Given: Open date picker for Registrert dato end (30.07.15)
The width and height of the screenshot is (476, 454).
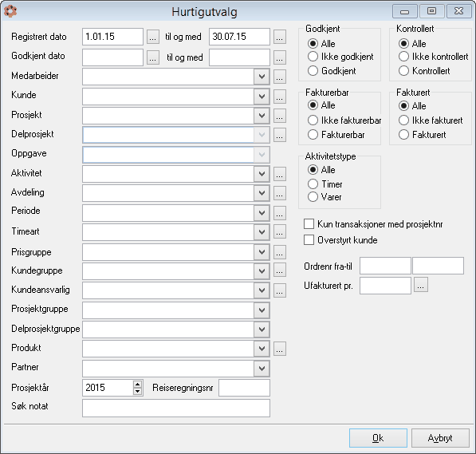Looking at the screenshot, I should coord(280,37).
